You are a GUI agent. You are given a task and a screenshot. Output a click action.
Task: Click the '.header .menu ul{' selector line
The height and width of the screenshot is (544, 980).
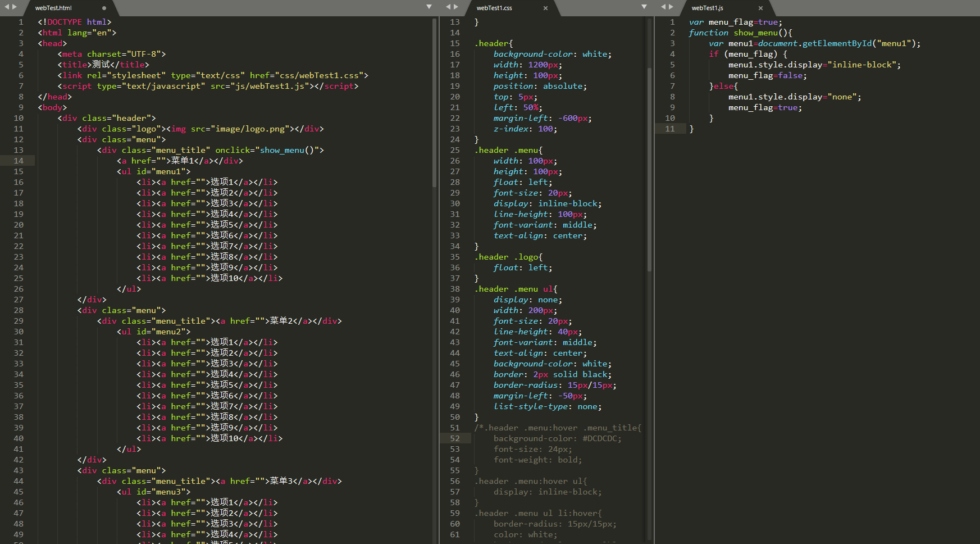click(516, 289)
